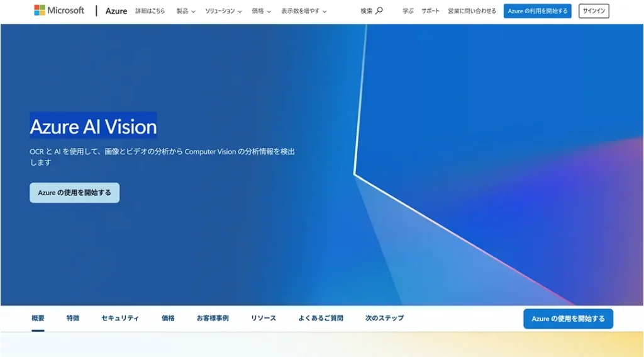Click the Azure AI Vision heading
The image size is (644, 357).
pos(93,126)
